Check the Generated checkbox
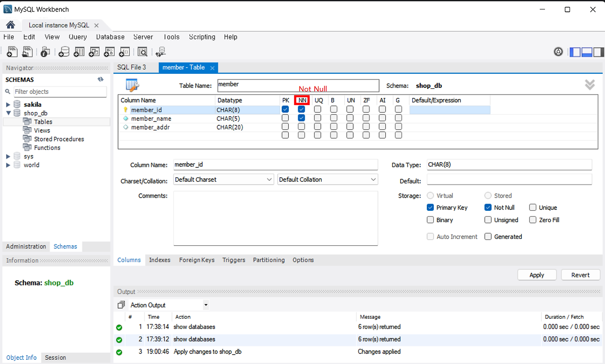 [x=488, y=236]
